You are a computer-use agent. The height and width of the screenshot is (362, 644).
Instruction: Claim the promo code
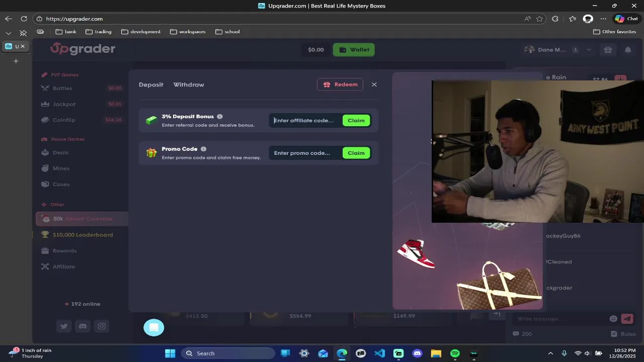pos(356,153)
